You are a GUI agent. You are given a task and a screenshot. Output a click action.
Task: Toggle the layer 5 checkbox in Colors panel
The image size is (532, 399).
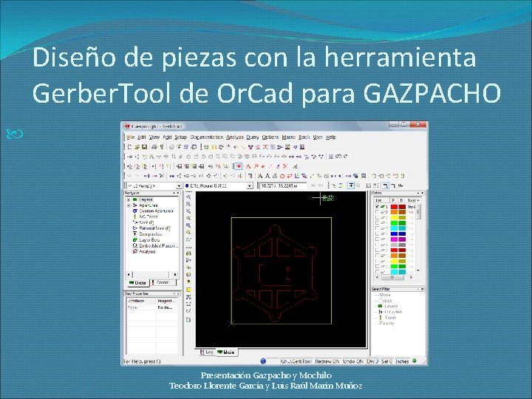[x=377, y=228]
